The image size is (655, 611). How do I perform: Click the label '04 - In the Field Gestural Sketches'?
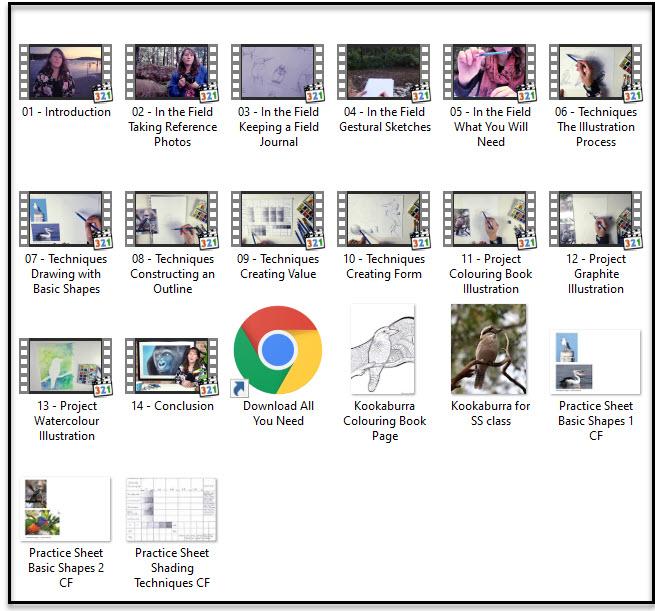coord(385,119)
